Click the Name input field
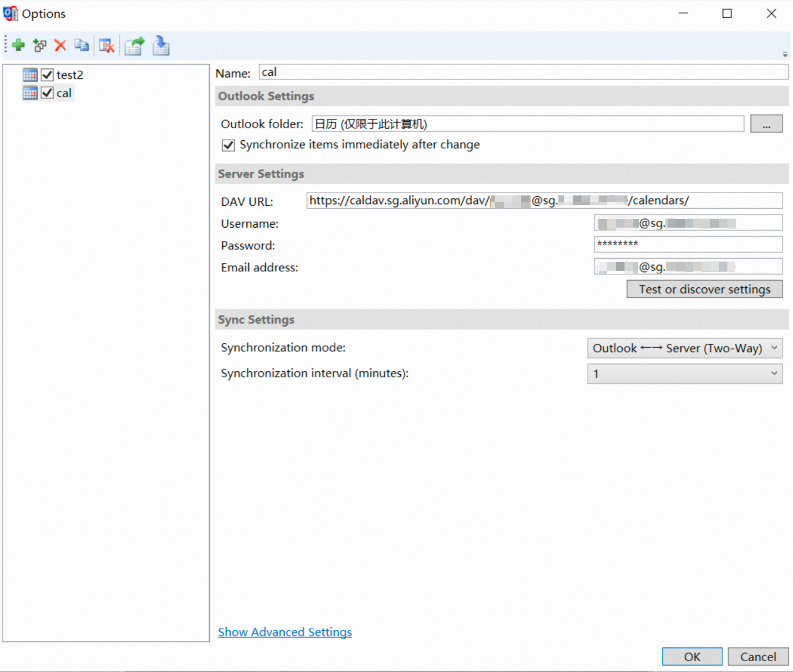 coord(523,72)
